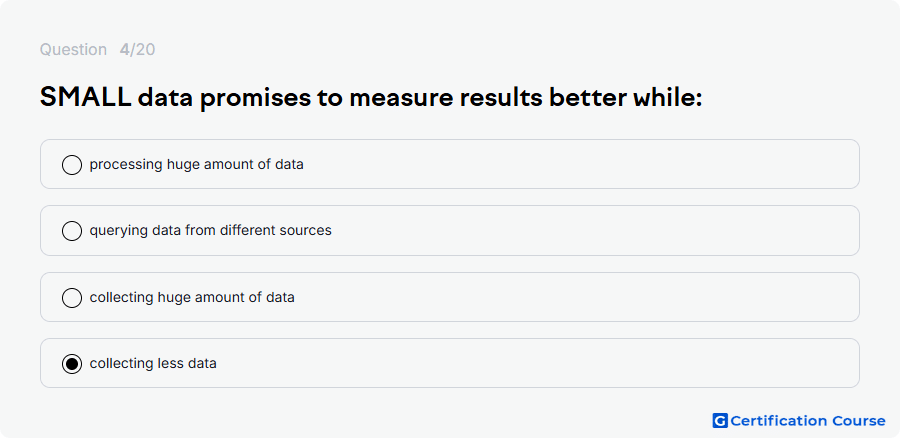Click the 'collecting huge amount of data' answer text

coord(192,297)
